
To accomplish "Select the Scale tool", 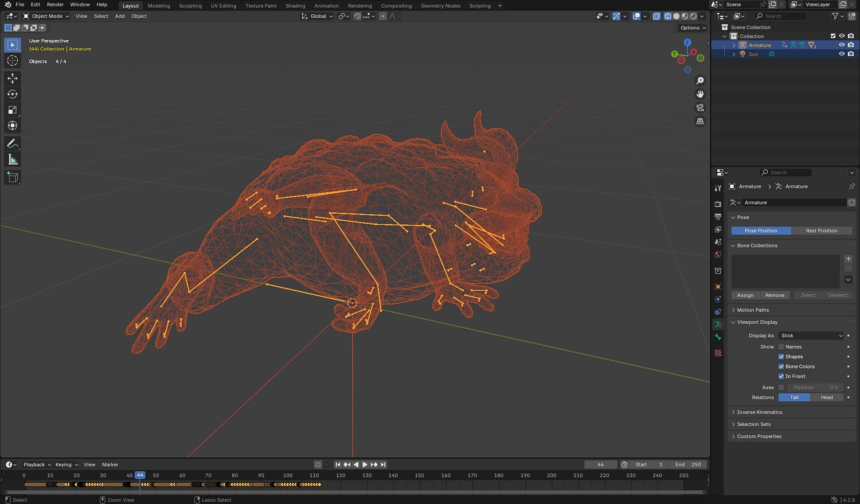I will pyautogui.click(x=12, y=110).
